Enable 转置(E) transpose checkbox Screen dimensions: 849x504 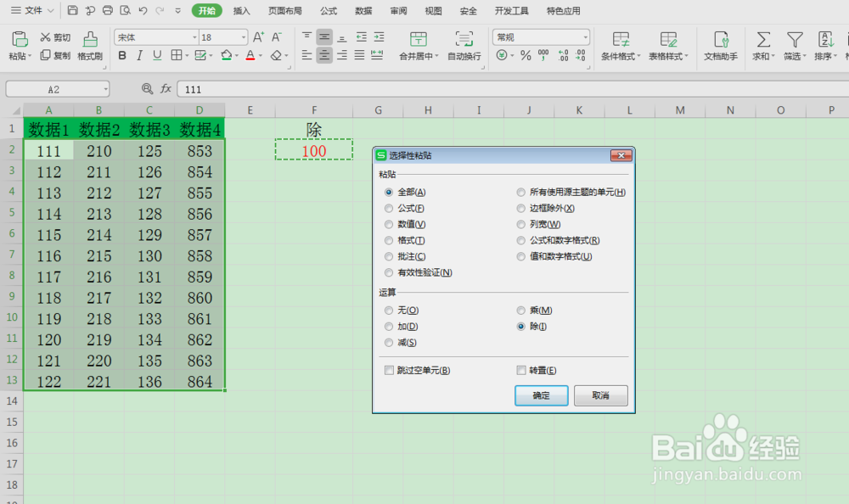(x=521, y=370)
